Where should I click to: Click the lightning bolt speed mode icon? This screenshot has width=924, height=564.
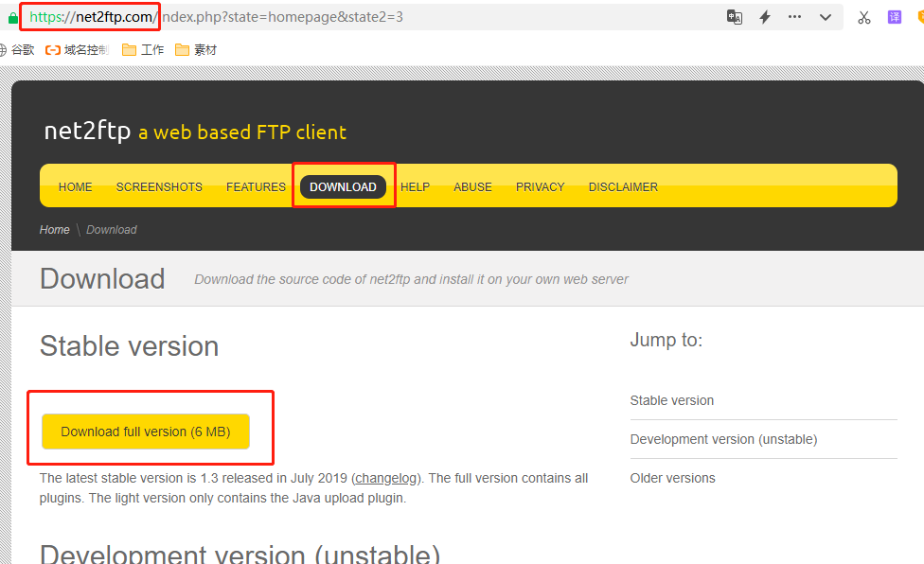[x=765, y=17]
